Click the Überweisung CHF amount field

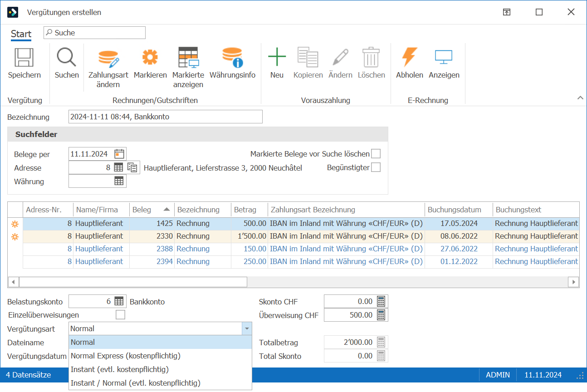click(350, 315)
